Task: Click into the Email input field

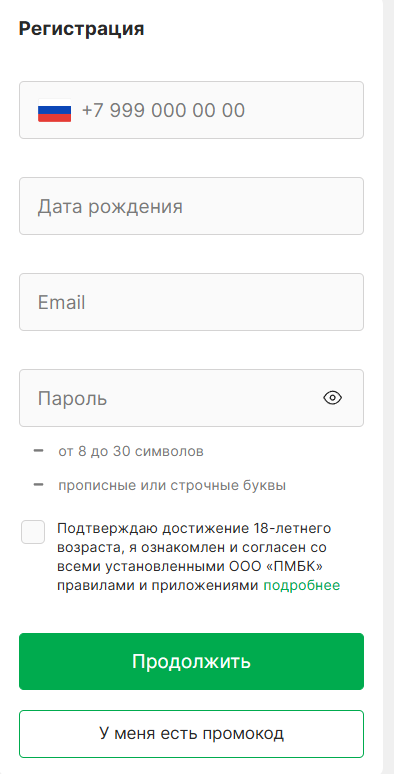Action: [192, 302]
